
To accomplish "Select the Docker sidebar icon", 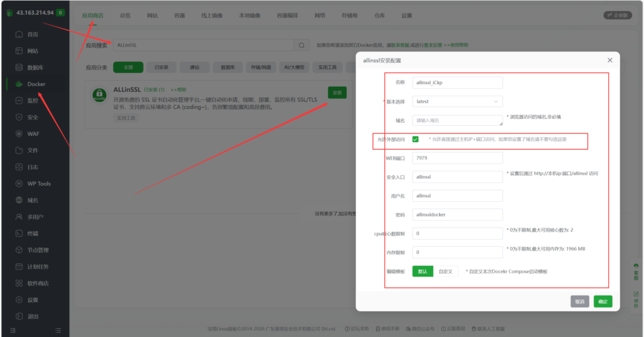I will 19,84.
